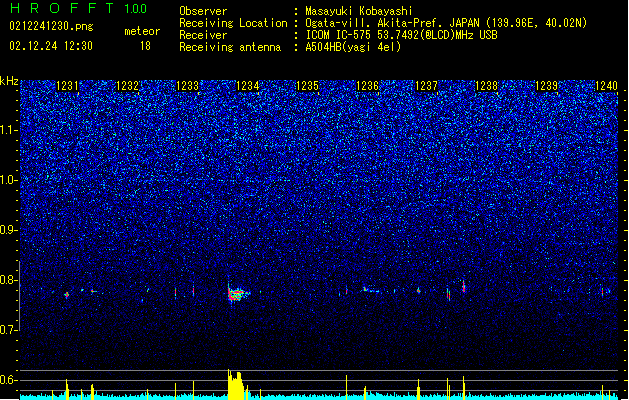
Task: Click the filename 0212241230.png
Action: [51, 26]
